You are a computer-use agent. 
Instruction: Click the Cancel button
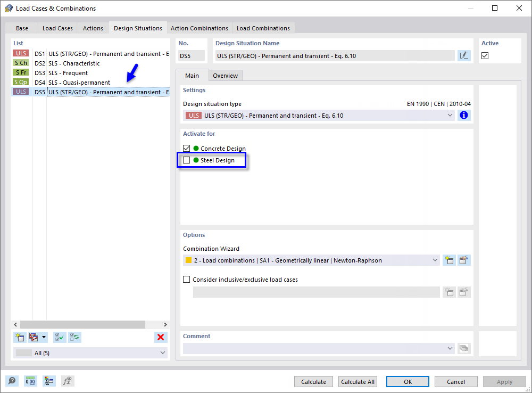(456, 382)
